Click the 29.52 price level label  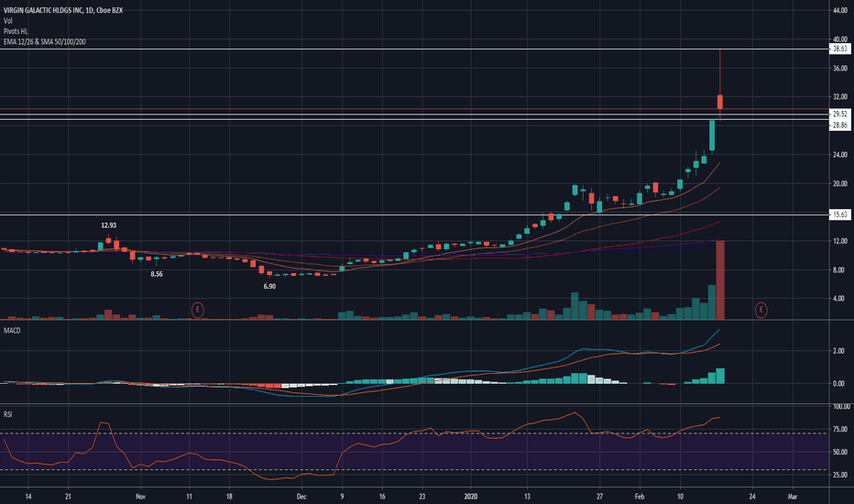point(840,114)
